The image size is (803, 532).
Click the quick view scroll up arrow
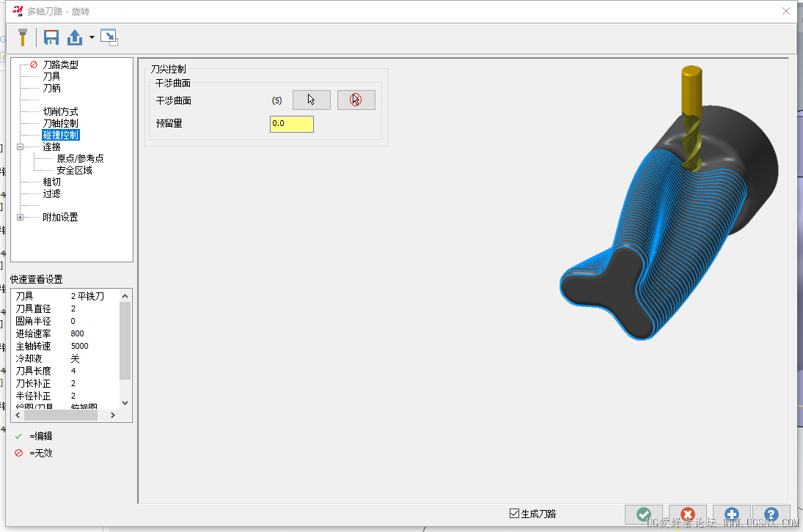(x=125, y=295)
